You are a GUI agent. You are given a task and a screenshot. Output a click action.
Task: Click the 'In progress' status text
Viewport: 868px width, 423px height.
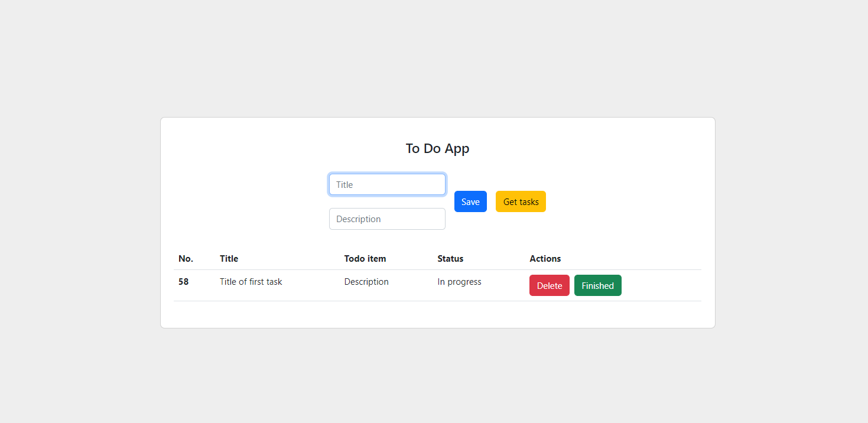pos(459,282)
